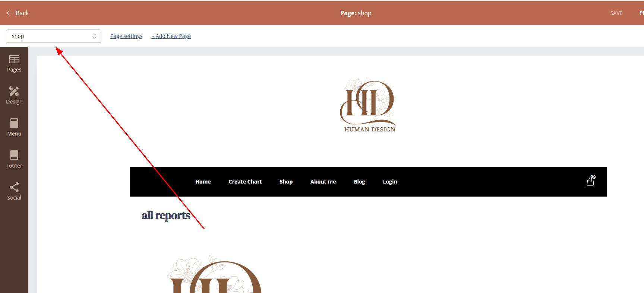This screenshot has width=644, height=293.
Task: Select the Menu sidebar icon
Action: [14, 124]
